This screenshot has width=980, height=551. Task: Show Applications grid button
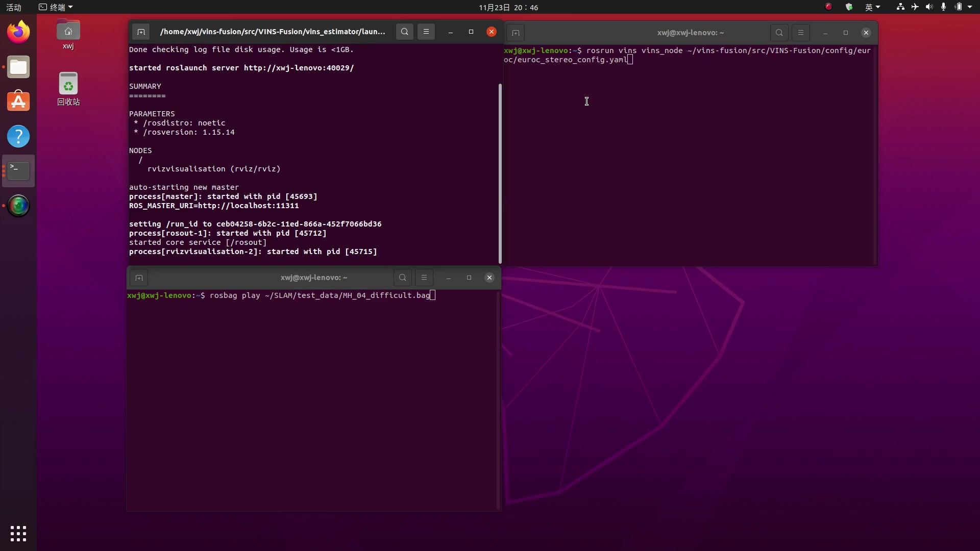click(18, 534)
